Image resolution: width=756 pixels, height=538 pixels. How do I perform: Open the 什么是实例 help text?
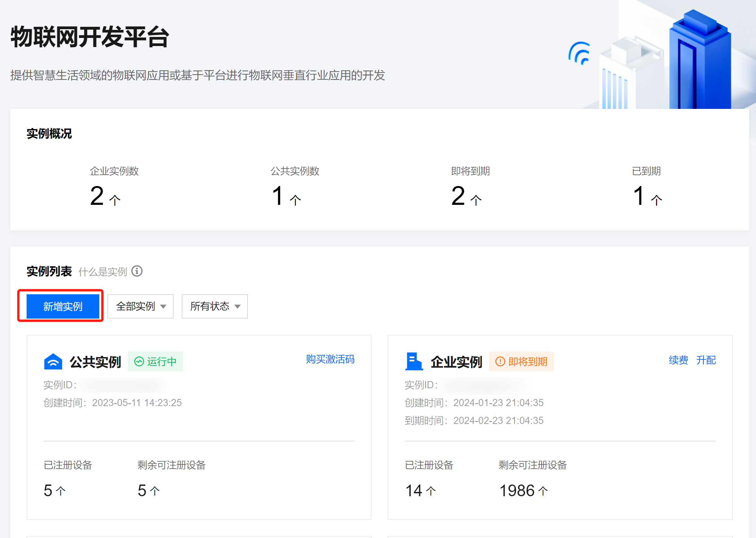click(x=103, y=272)
